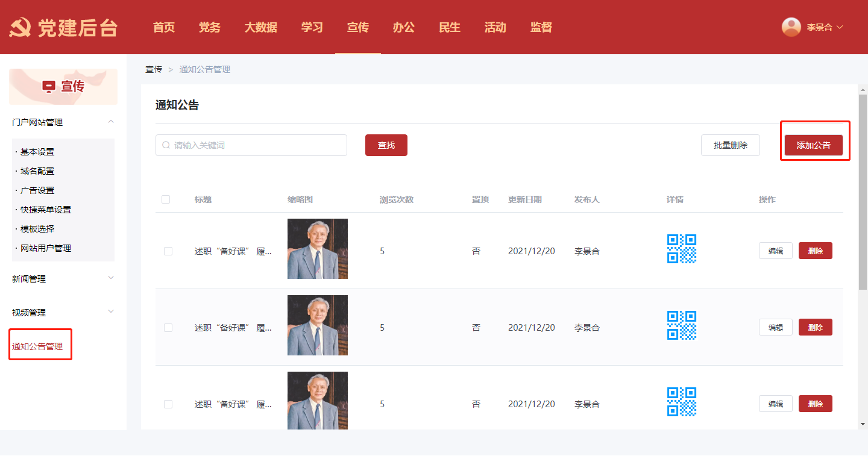This screenshot has height=456, width=868.
Task: Switch to the 办公 navigation tab
Action: coord(403,27)
